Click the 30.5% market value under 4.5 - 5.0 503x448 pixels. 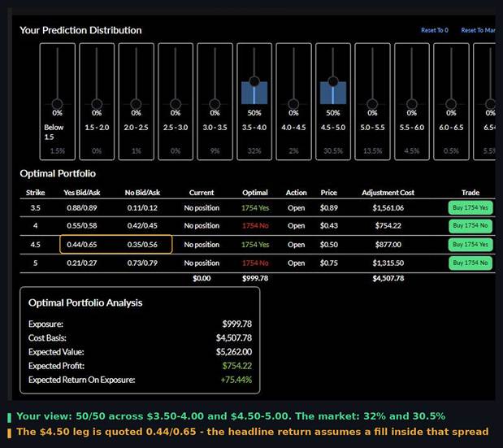[x=333, y=151]
